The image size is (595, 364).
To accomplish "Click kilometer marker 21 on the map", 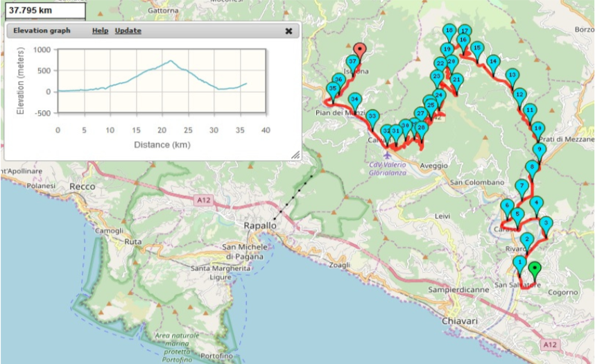I will (x=457, y=80).
